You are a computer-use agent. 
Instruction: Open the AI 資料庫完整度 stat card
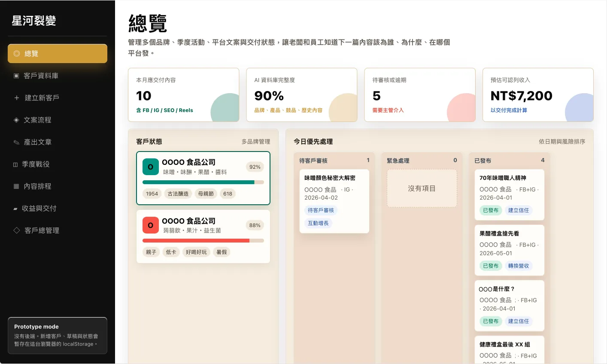point(302,95)
